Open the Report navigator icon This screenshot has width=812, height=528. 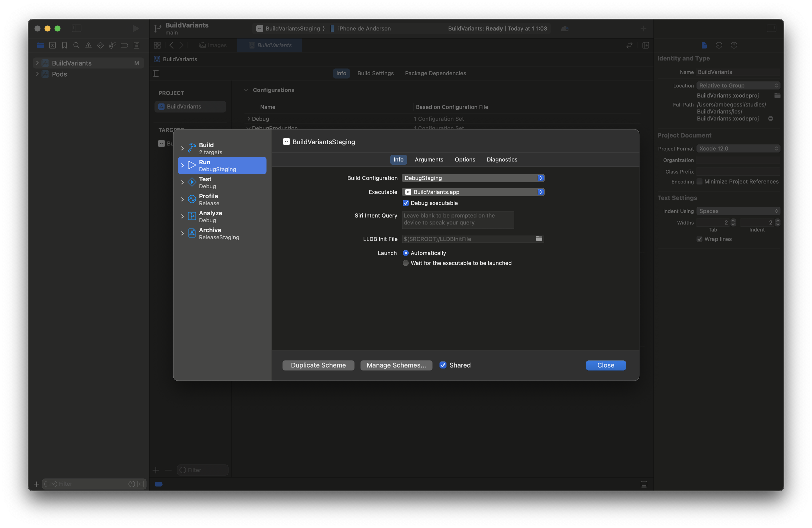(x=136, y=45)
